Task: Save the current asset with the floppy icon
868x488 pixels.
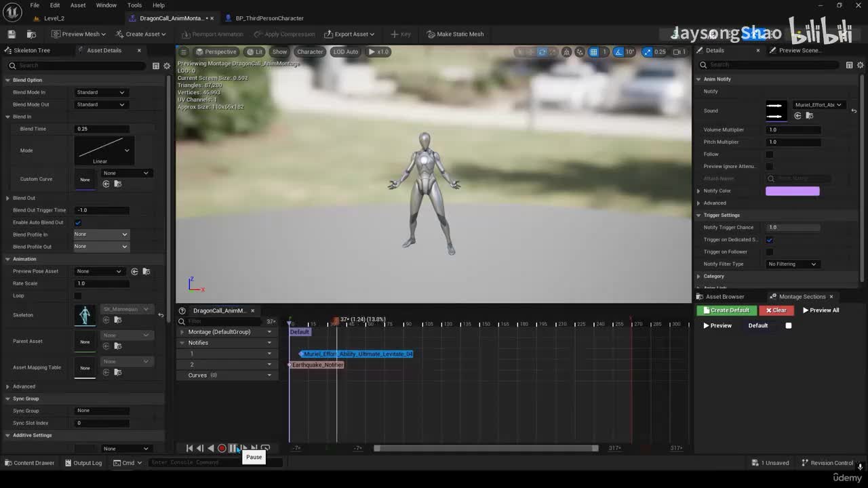Action: click(12, 34)
